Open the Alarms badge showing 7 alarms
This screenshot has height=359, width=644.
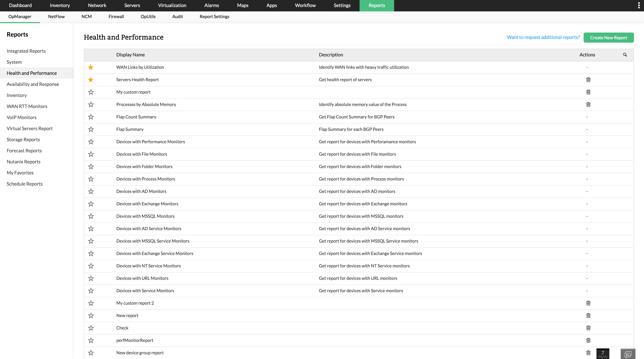click(x=603, y=353)
